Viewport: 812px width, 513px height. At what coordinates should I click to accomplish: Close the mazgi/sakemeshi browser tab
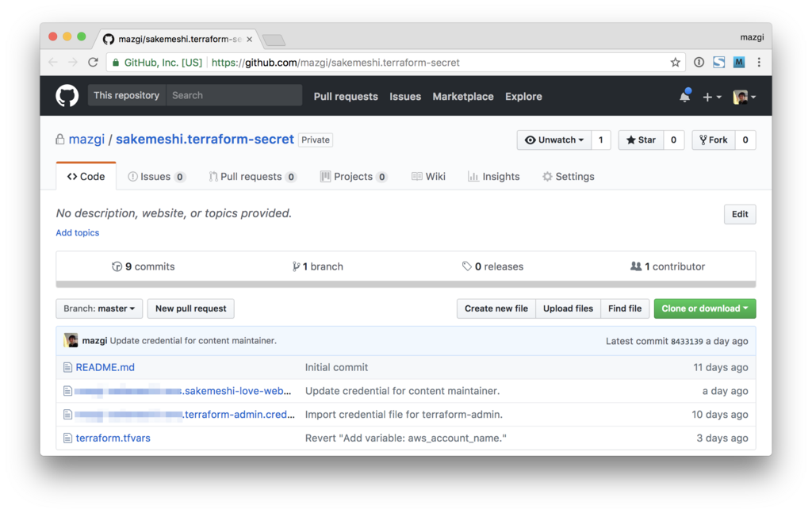coord(249,40)
